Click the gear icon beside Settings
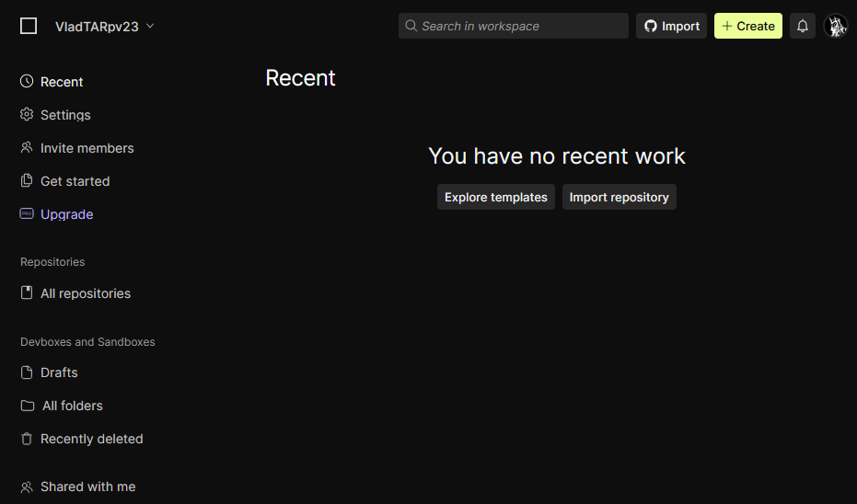This screenshot has height=504, width=857. click(x=27, y=115)
